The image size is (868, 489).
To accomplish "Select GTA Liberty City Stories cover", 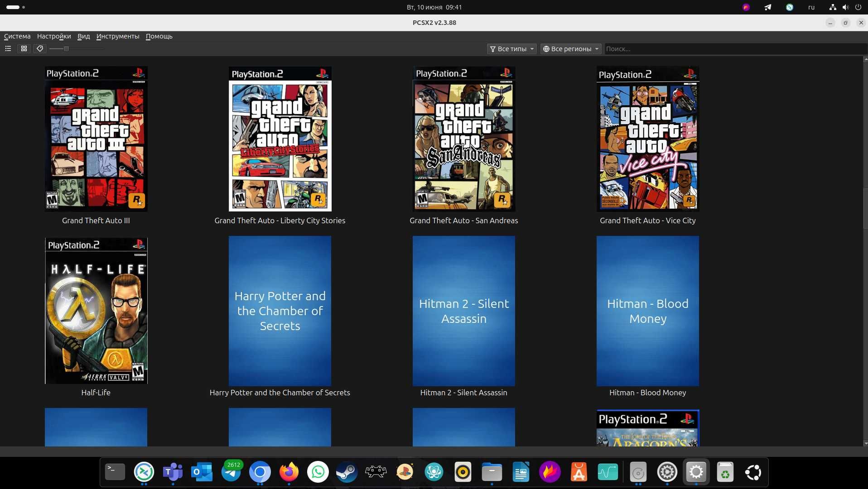I will pos(280,139).
